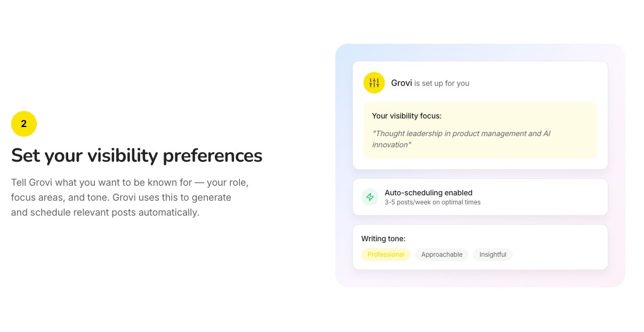Click the "Writing tone:" label
Screen dimensions: 644x332
click(x=383, y=239)
